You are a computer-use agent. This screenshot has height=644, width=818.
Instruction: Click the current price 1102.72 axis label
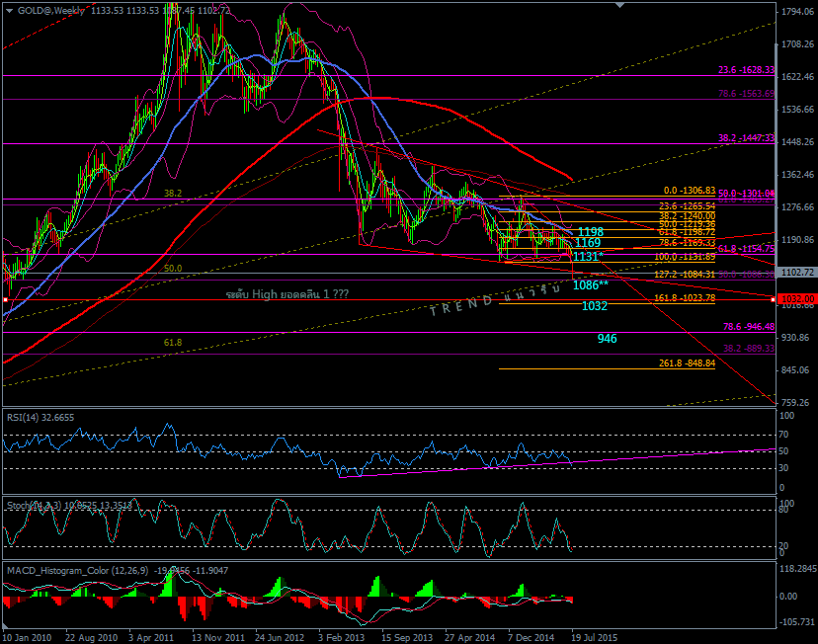coord(797,273)
